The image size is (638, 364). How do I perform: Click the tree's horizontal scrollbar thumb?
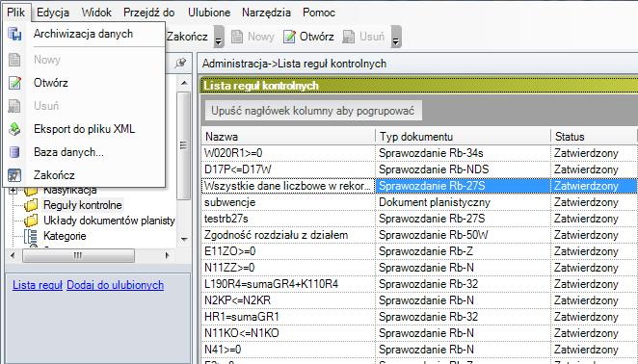click(78, 255)
